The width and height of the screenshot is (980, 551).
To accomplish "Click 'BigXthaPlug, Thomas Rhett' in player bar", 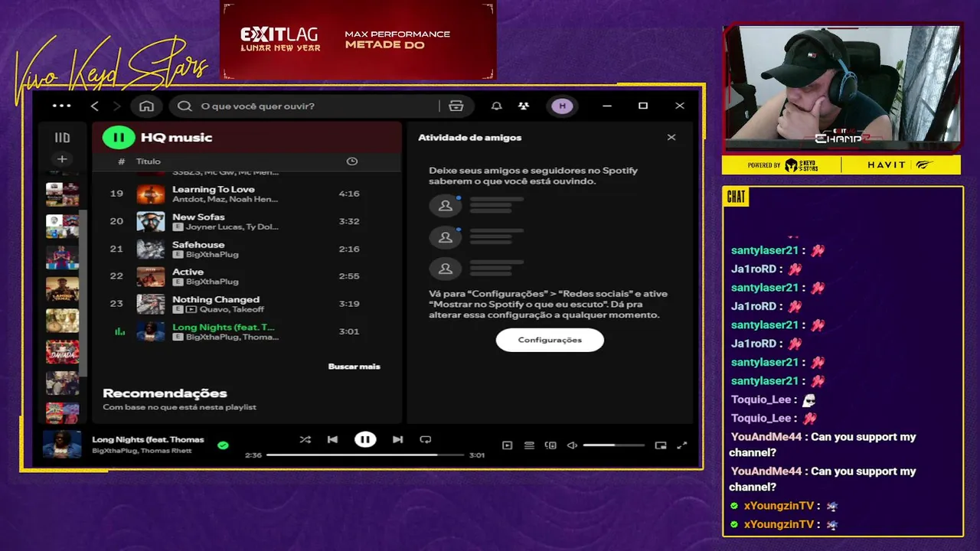I will click(142, 451).
